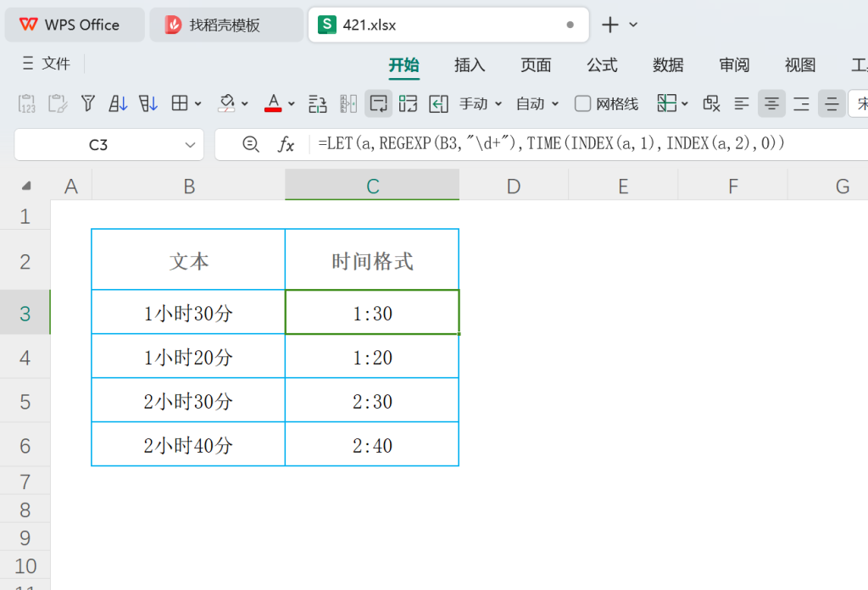Select row 6 header

25,446
